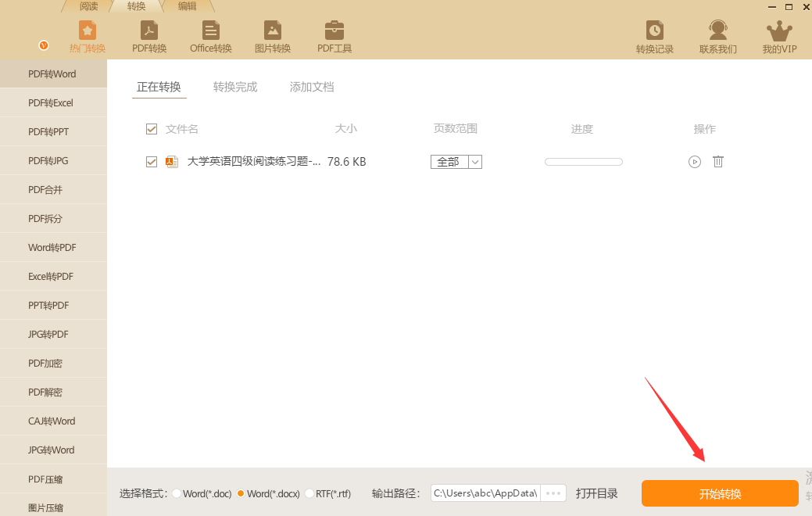Click the 页数范围 column header
The height and width of the screenshot is (516, 812).
tap(455, 128)
